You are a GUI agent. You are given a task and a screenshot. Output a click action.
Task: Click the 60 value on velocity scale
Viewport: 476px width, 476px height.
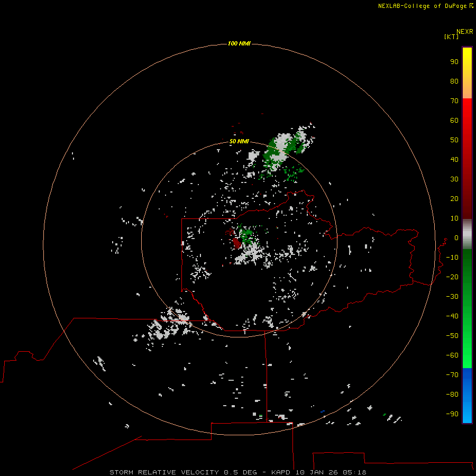[x=454, y=121]
